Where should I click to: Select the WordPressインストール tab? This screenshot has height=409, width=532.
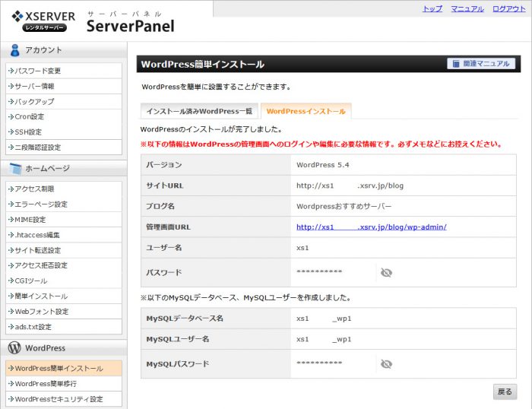(x=306, y=111)
